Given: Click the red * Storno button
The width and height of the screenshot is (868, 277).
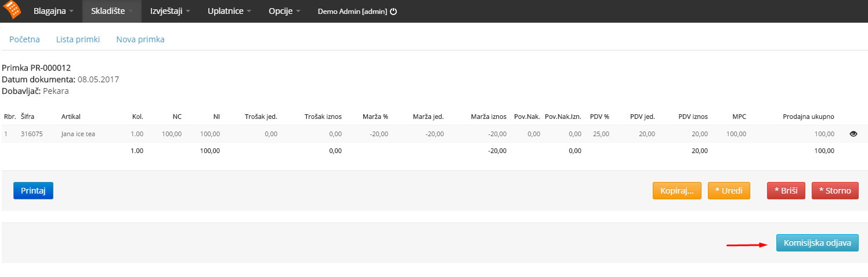Looking at the screenshot, I should click(835, 191).
